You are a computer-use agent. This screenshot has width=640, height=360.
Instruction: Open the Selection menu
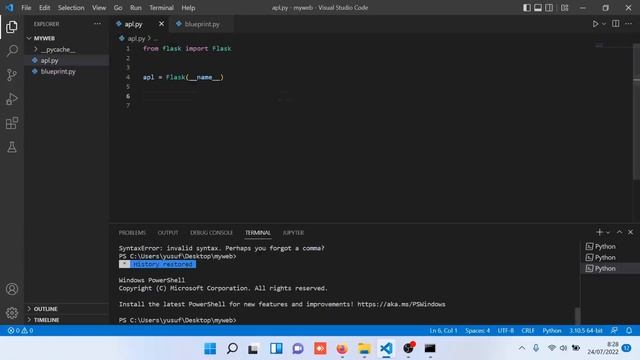pos(71,8)
